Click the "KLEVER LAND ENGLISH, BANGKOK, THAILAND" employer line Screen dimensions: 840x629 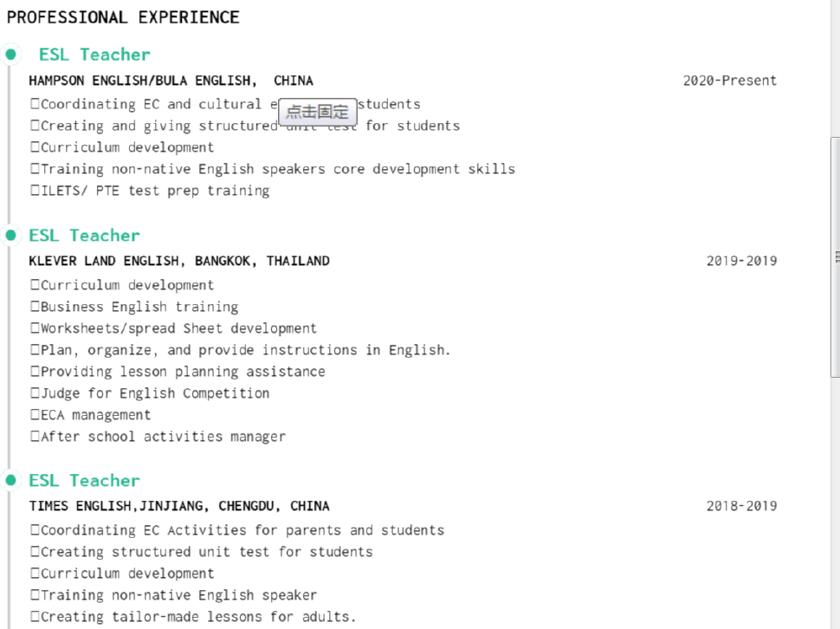point(179,261)
